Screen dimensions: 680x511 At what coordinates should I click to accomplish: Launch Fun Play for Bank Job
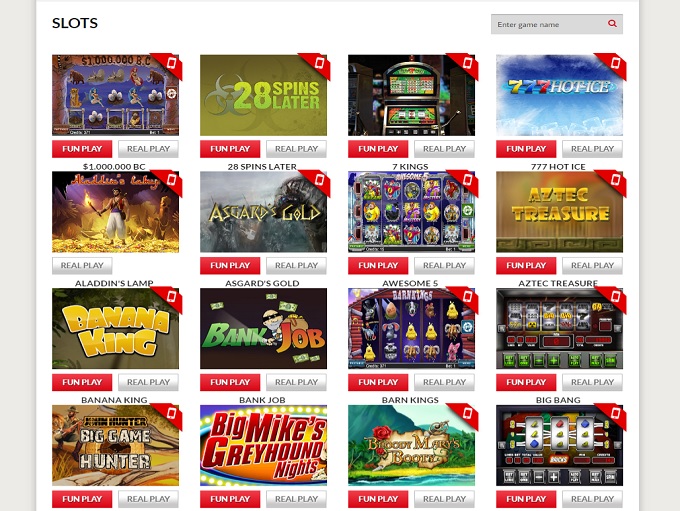point(230,382)
